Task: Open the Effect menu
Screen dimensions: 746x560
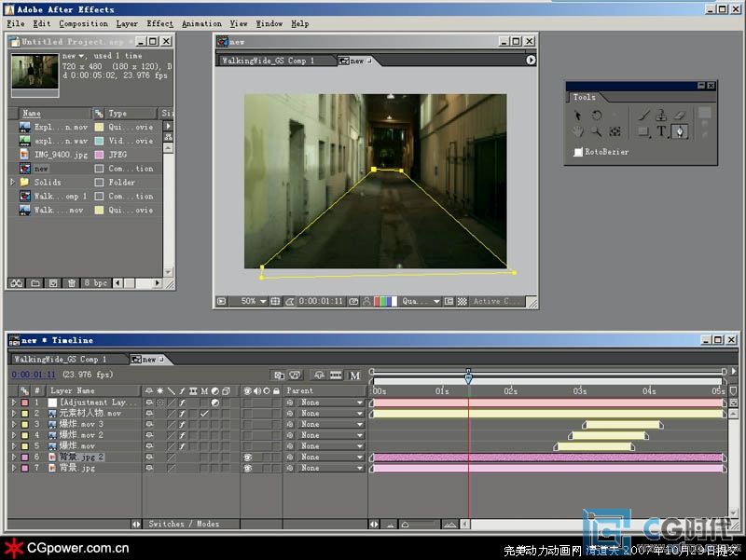Action: pyautogui.click(x=159, y=23)
